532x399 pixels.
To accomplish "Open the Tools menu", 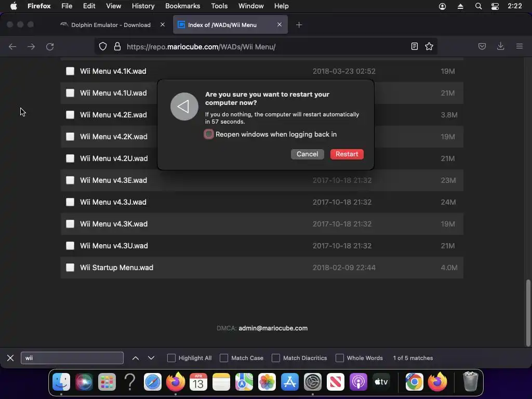I will tap(219, 6).
